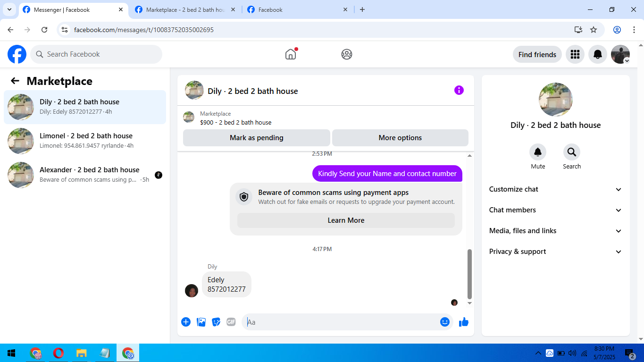Open the Dily 2 bed 2 bath conversation
Viewport: 644px width, 362px height.
(x=85, y=107)
